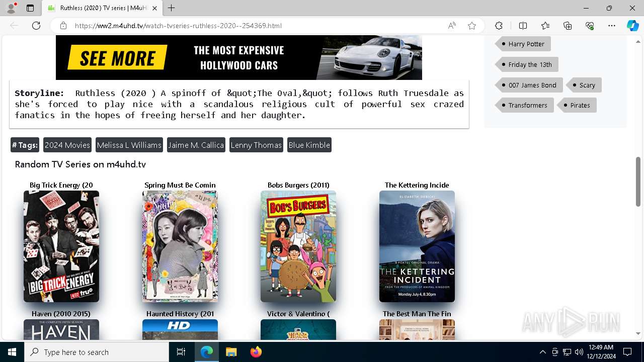Open the Bobs Burgers (2011) title link
Image resolution: width=644 pixels, height=362 pixels.
click(298, 185)
